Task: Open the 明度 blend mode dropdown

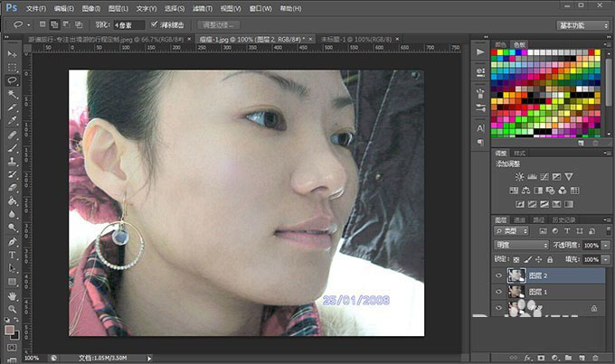Action: [x=520, y=246]
